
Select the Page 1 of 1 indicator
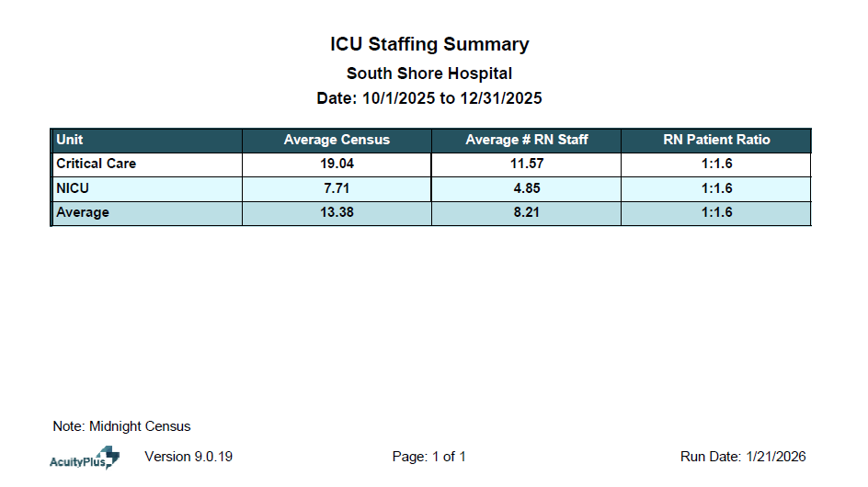pos(429,457)
